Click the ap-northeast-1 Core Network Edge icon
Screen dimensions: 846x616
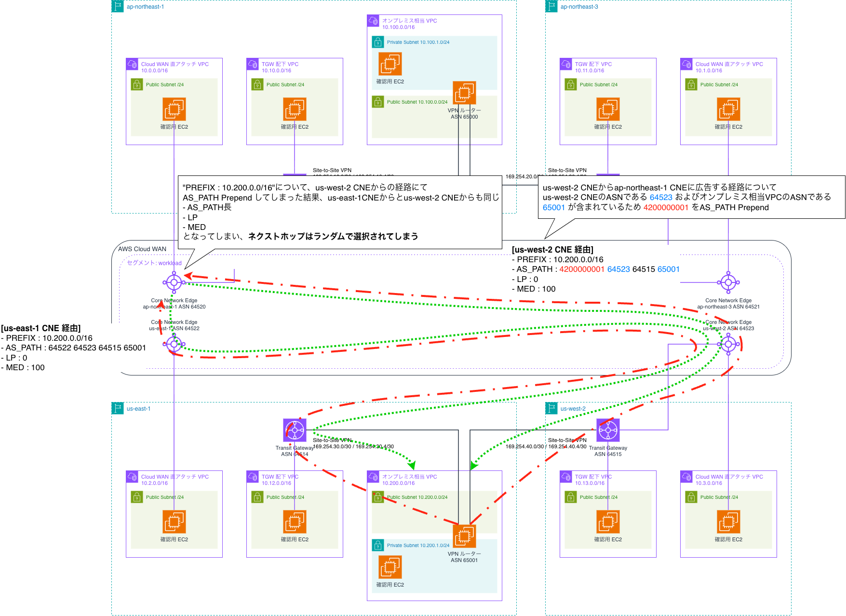point(174,282)
